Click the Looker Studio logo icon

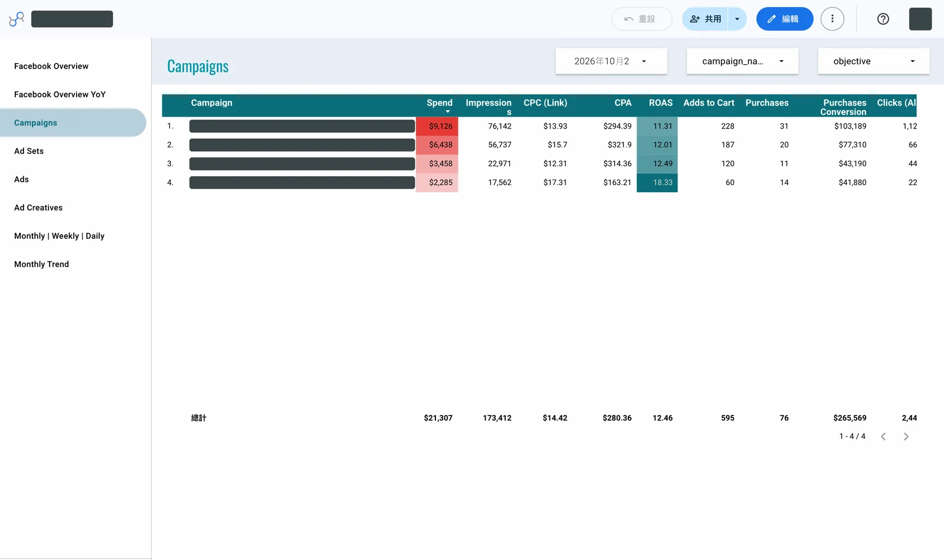(x=17, y=19)
